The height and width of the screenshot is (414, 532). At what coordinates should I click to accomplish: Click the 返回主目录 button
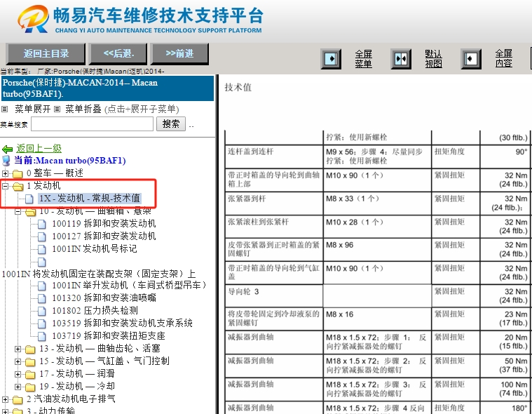[x=46, y=53]
